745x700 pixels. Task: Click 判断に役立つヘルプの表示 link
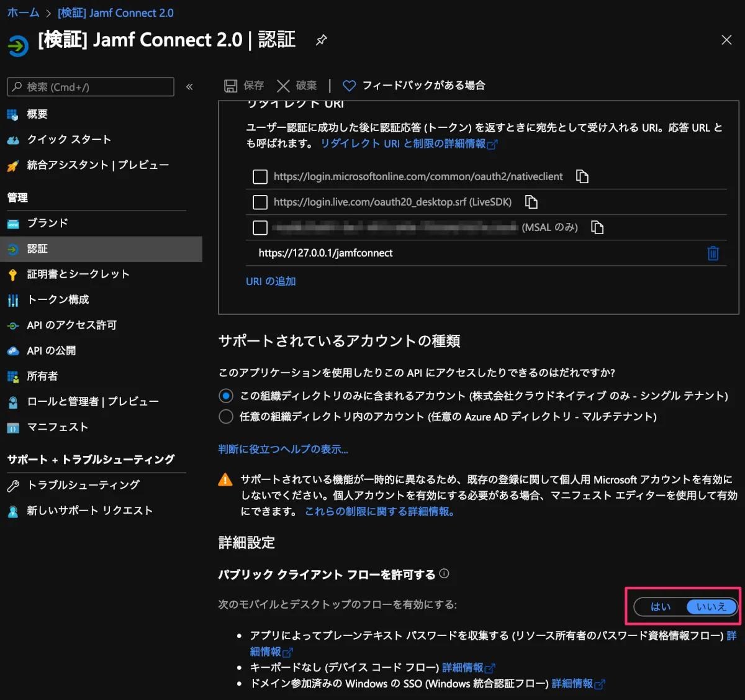click(283, 449)
